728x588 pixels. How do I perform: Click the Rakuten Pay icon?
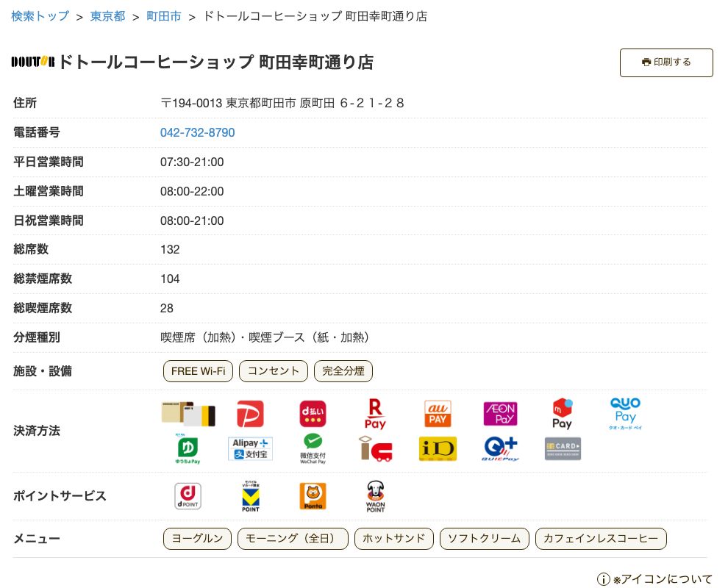tap(375, 414)
